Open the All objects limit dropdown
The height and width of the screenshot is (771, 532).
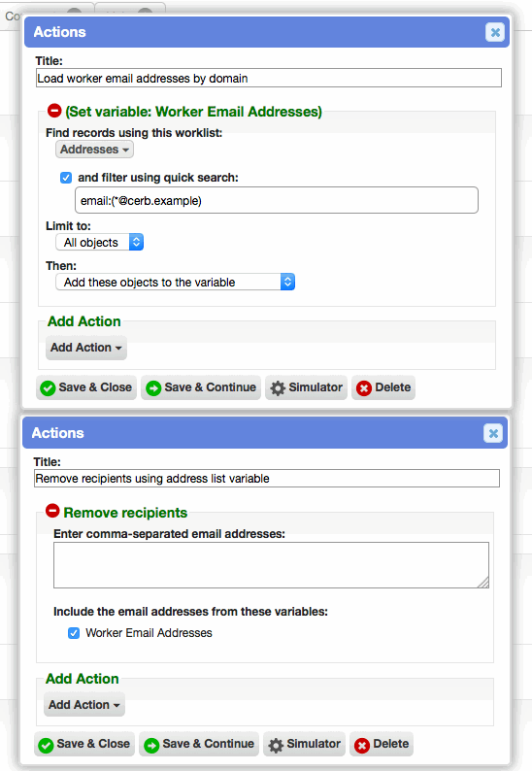pyautogui.click(x=99, y=242)
